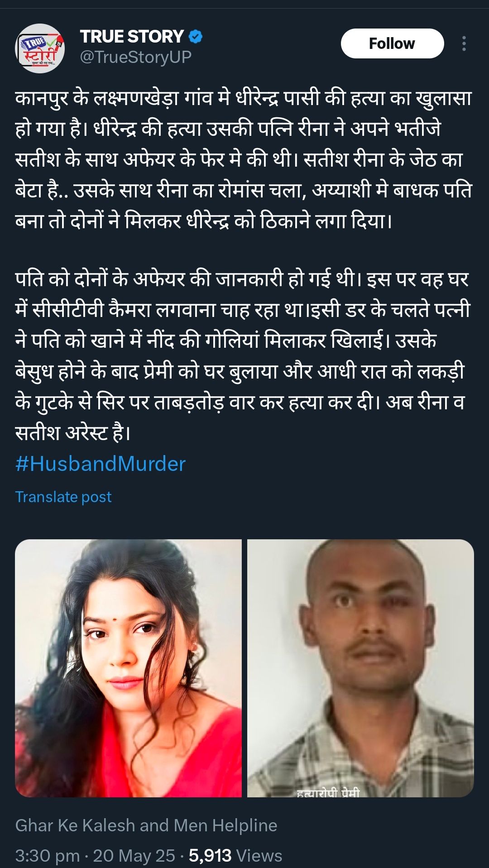Tap the word Views beside the count
This screenshot has width=489, height=868.
[259, 856]
